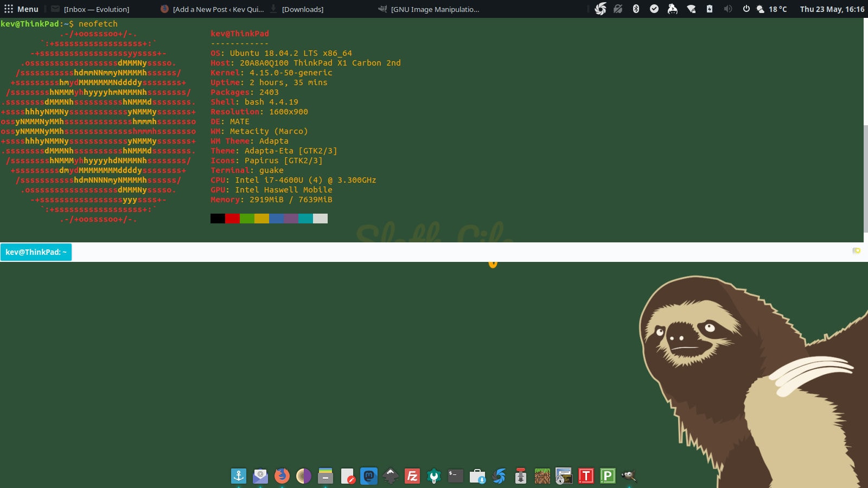The width and height of the screenshot is (868, 488).
Task: Select the kev@ThinkPad terminal tab
Action: [x=36, y=252]
